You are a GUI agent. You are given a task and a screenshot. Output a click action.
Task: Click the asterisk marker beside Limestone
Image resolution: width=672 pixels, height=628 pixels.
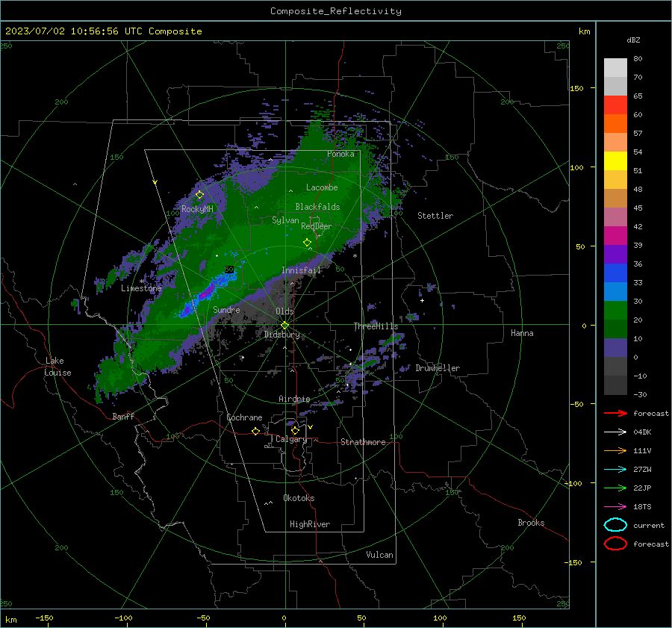click(141, 282)
